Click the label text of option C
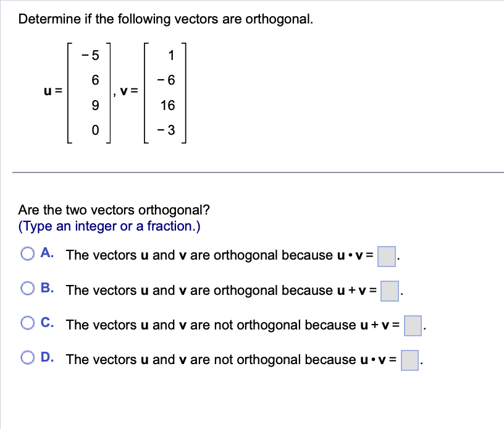The image size is (504, 429). (x=237, y=325)
